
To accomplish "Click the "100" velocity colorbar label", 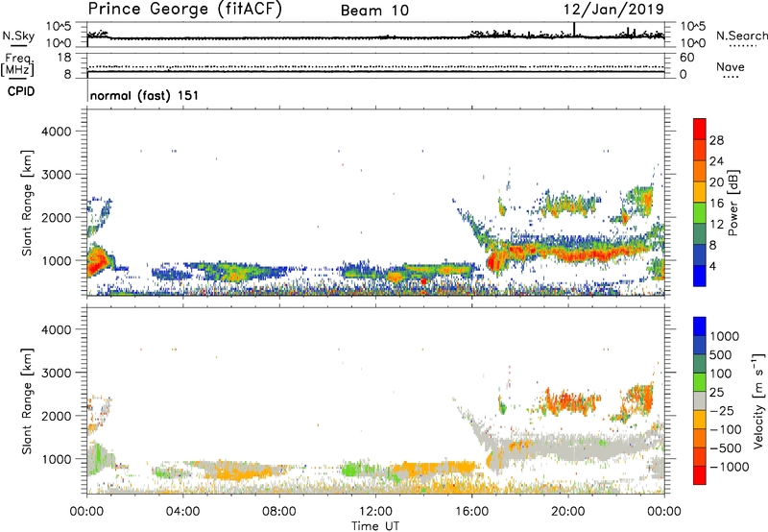I will 722,374.
